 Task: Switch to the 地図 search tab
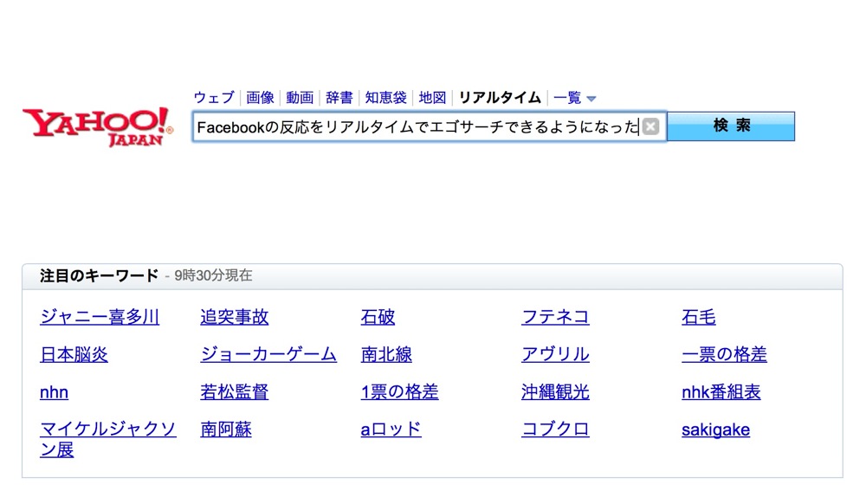[x=432, y=98]
